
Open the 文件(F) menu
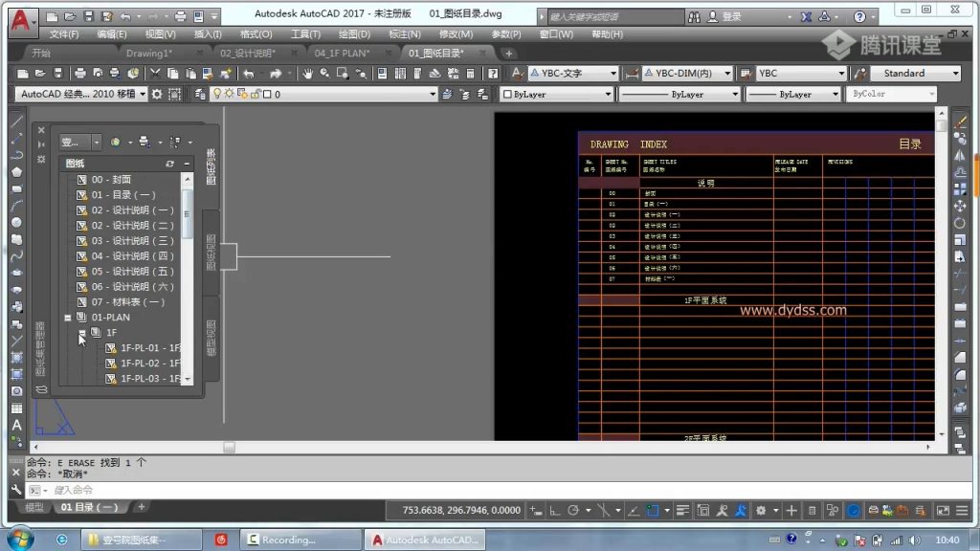tap(64, 34)
